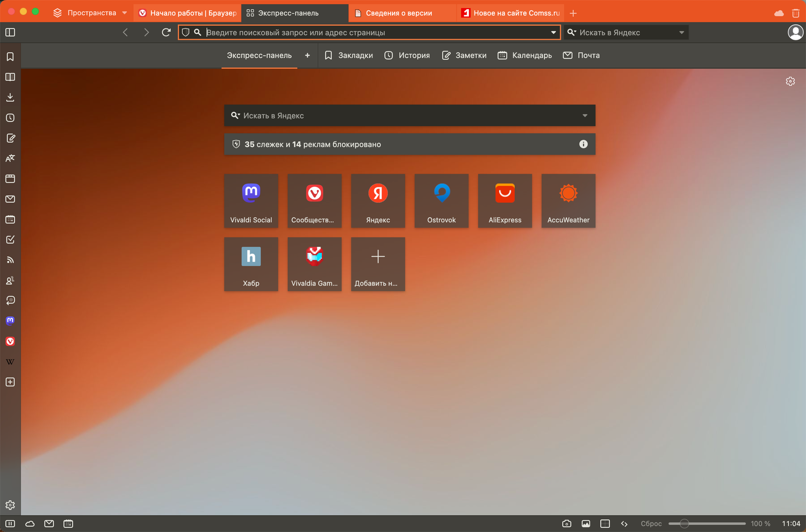Viewport: 806px width, 532px height.
Task: Open the Bookmarks panel in sidebar
Action: click(10, 57)
